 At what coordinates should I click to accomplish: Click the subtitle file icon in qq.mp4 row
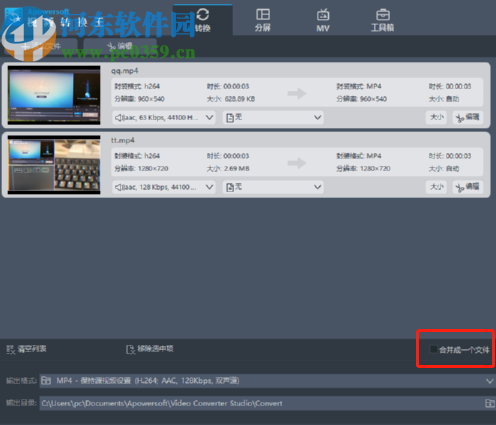coord(230,118)
